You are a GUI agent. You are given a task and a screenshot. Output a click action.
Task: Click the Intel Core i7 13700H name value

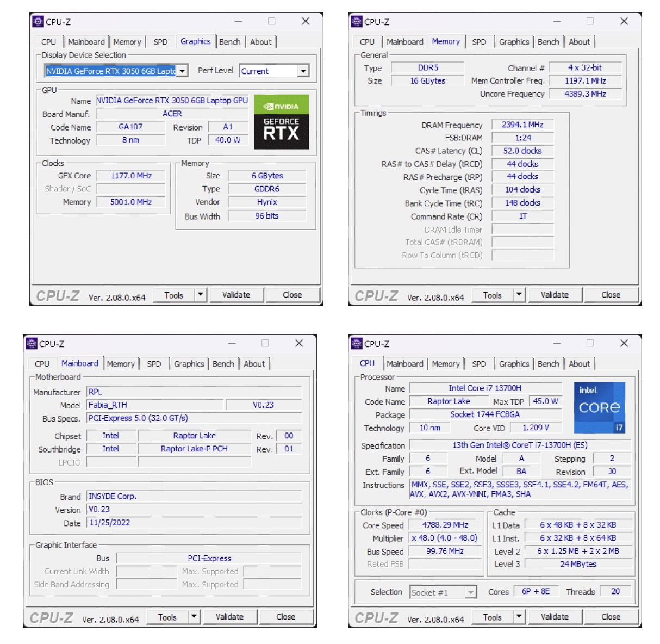point(485,388)
